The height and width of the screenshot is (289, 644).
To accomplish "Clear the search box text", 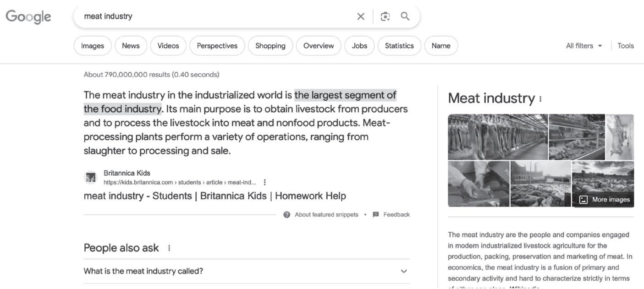I will click(x=361, y=16).
